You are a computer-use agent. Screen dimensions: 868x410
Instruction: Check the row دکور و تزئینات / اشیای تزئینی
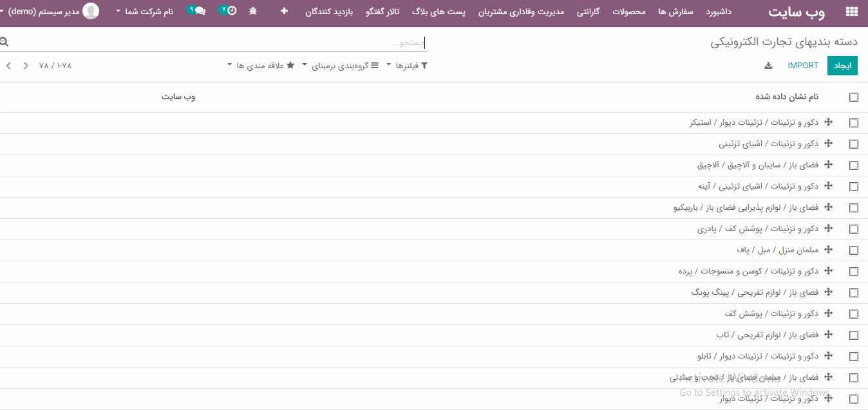coord(854,144)
